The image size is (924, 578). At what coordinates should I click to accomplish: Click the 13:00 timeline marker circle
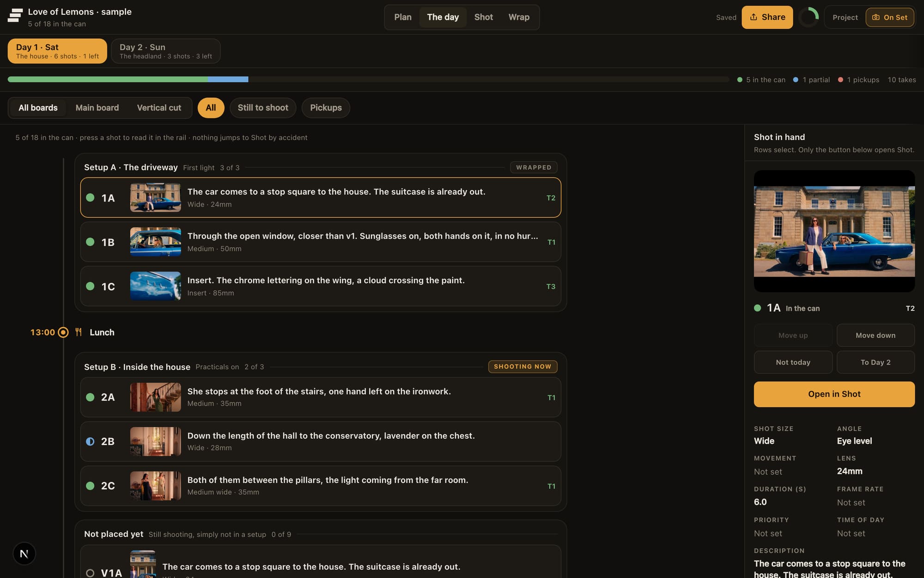click(63, 332)
